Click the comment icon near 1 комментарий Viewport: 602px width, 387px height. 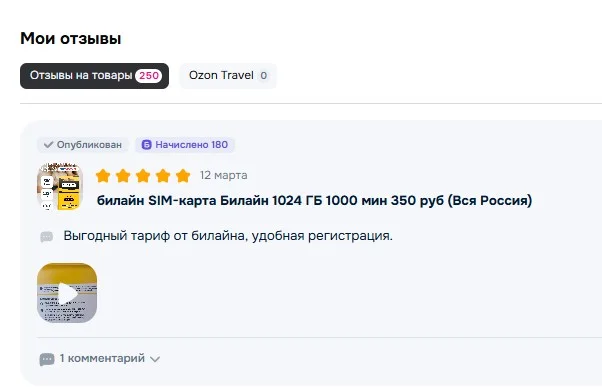click(x=47, y=359)
